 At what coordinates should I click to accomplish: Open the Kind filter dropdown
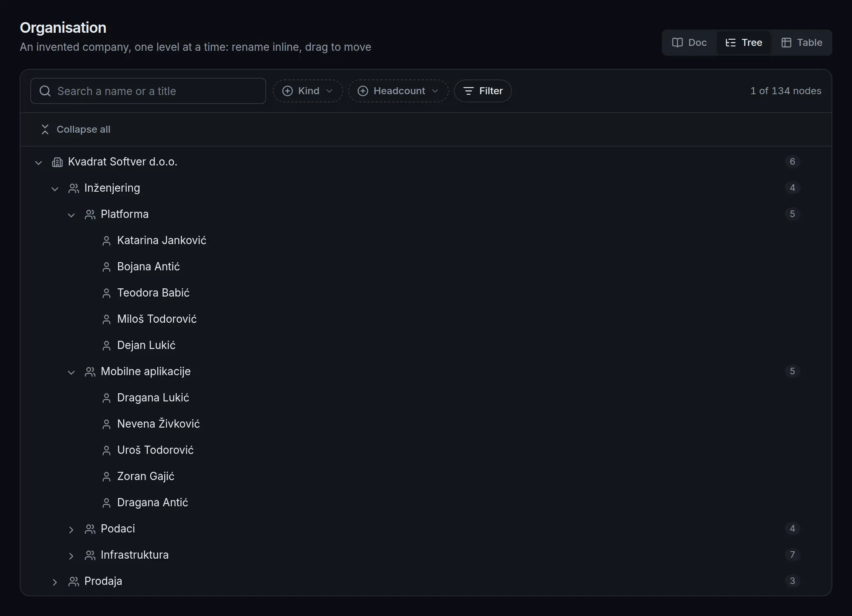click(308, 91)
